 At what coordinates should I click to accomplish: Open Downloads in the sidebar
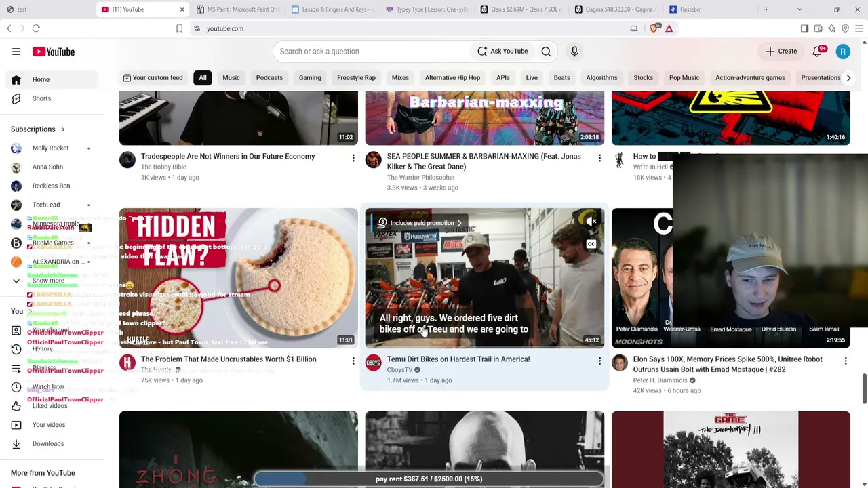[47, 444]
